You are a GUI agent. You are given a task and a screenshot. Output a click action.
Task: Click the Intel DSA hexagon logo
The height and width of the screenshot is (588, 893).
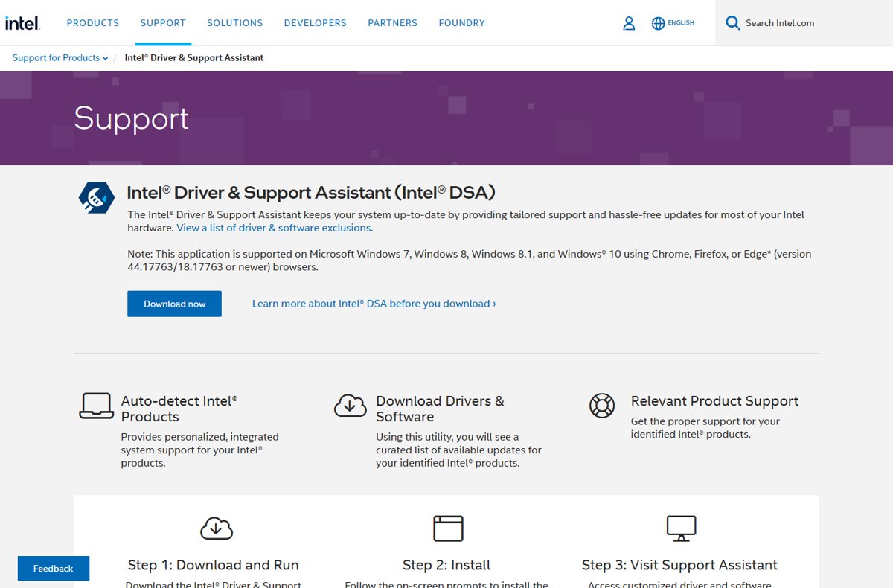97,198
